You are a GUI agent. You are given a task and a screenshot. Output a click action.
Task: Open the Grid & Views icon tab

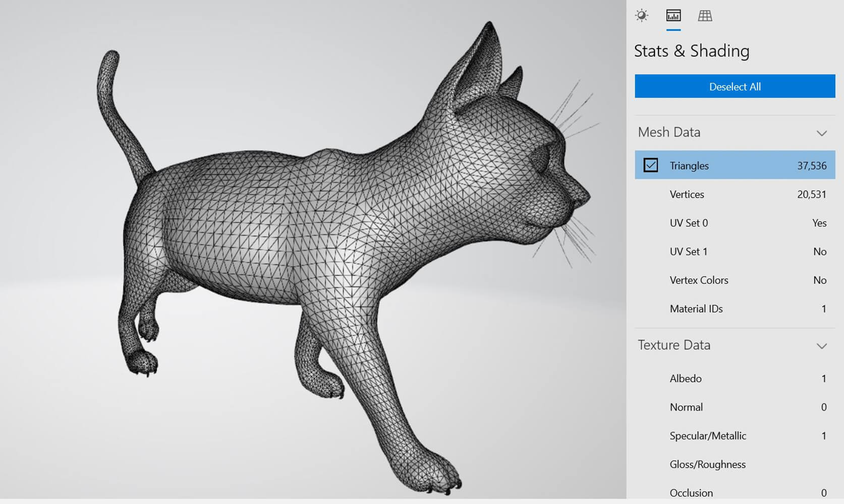pos(705,16)
